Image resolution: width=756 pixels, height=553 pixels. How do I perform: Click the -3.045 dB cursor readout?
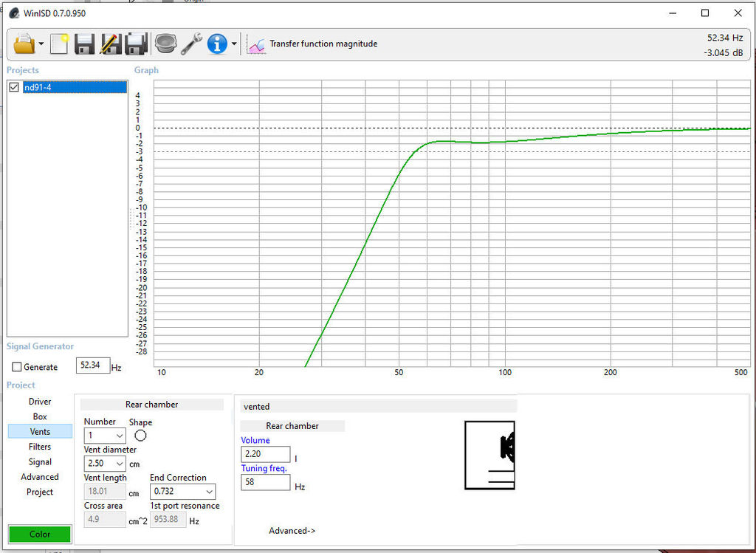[x=723, y=53]
